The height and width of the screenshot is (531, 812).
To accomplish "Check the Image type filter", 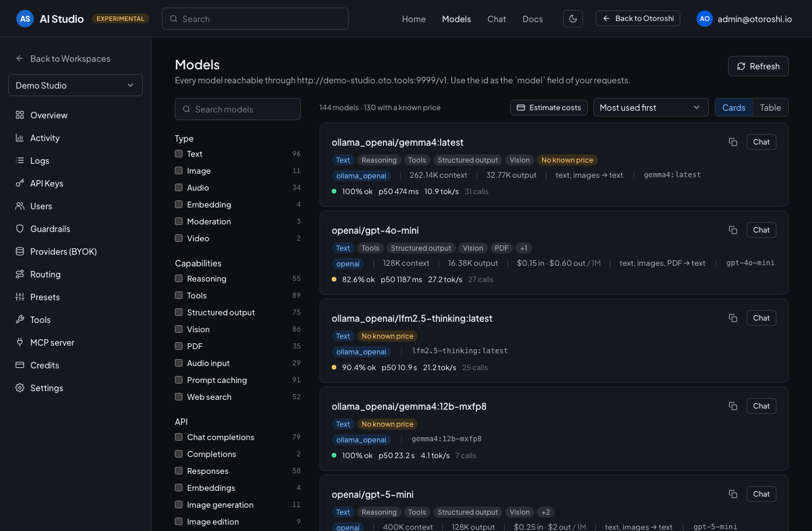I will 179,171.
